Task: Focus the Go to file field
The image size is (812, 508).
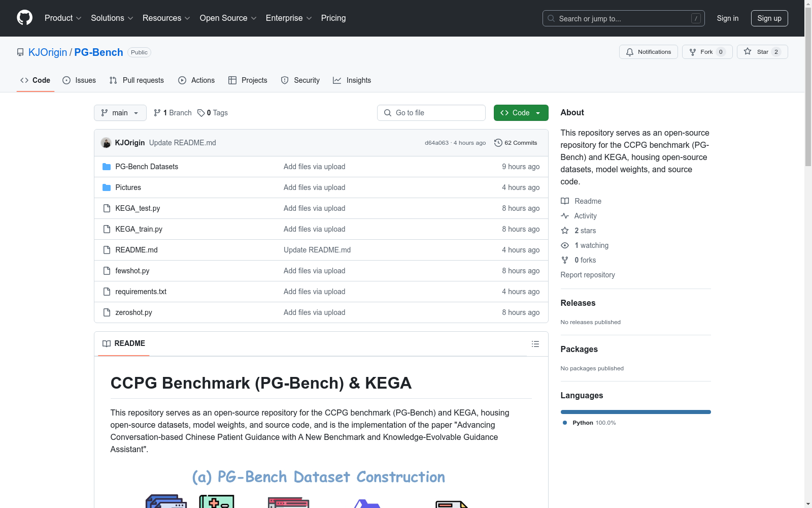Action: [431, 113]
